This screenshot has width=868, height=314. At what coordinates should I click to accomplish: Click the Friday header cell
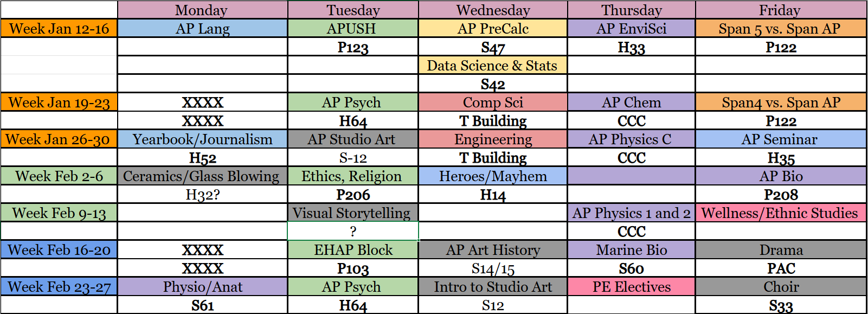coord(780,10)
